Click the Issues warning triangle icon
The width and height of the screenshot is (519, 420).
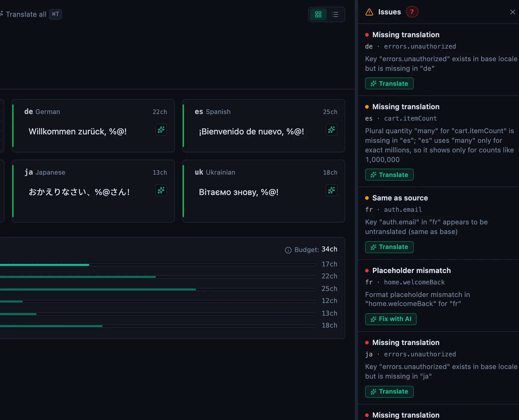369,12
